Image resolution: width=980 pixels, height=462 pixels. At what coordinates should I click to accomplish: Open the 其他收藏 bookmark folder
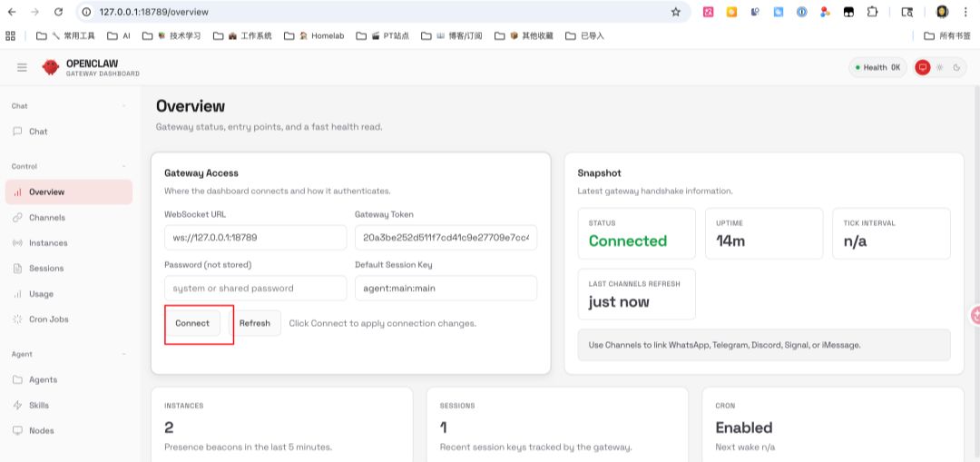pyautogui.click(x=524, y=35)
